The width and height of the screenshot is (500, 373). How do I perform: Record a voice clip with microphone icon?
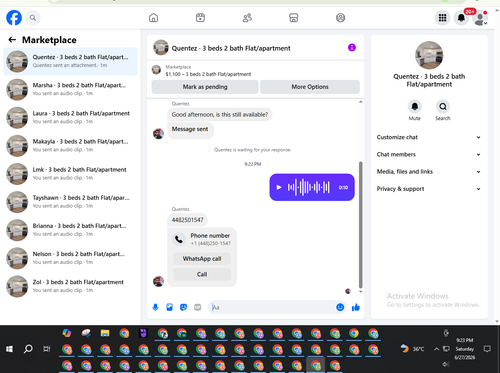click(x=155, y=307)
